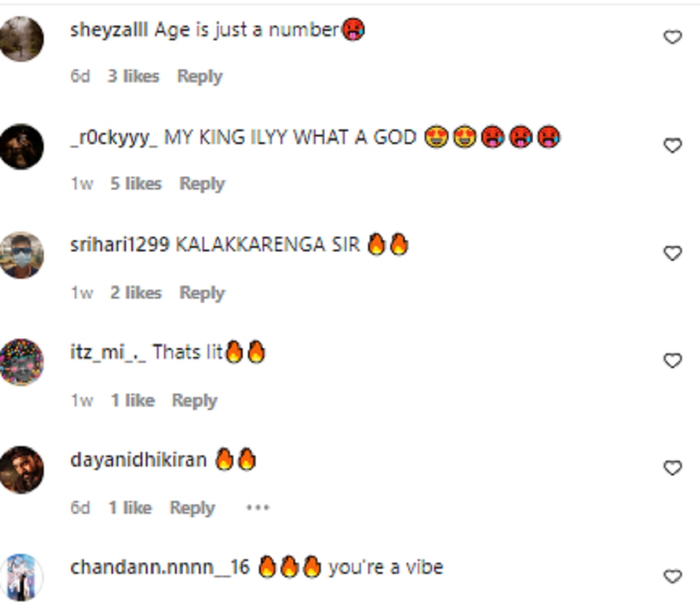Reply to dayanidhikiran's comment

coord(192,508)
